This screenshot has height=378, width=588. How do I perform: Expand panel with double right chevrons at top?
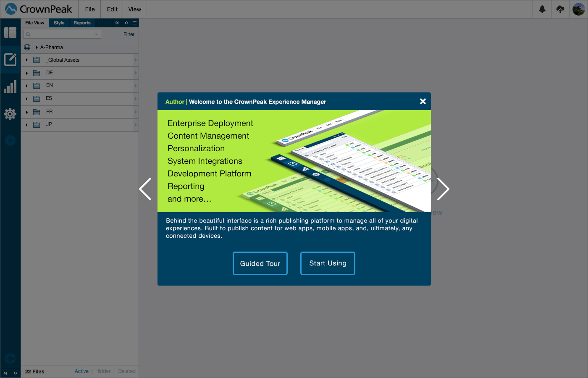(x=126, y=23)
